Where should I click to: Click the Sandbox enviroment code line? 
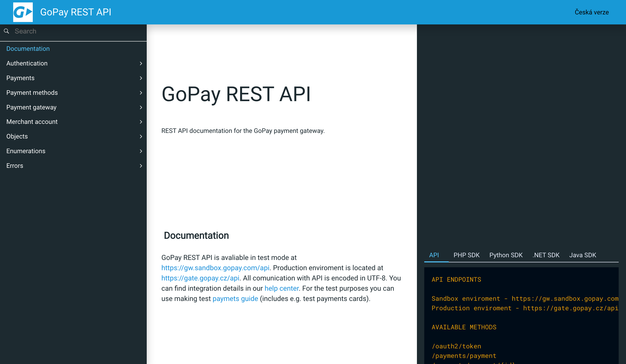(x=525, y=299)
